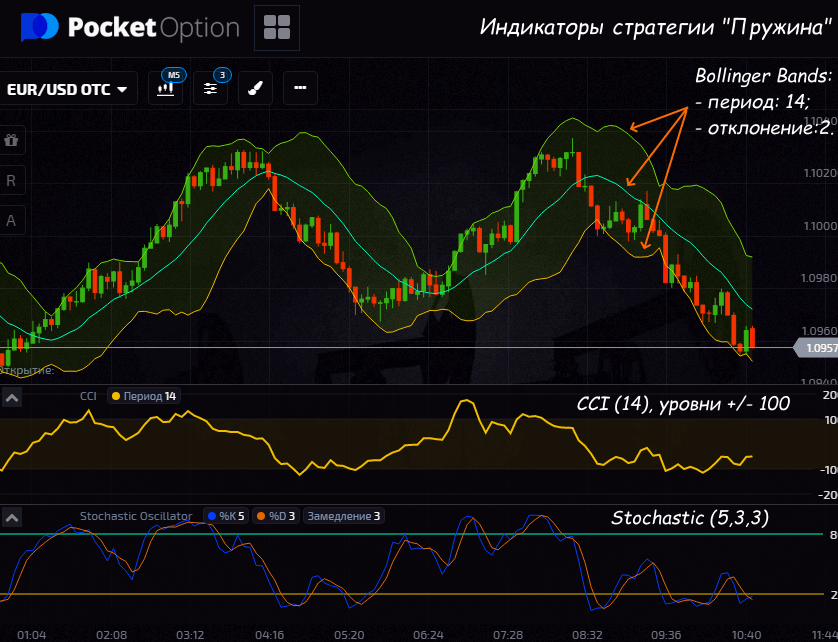Click the Замедление 3 parameter chip
Image resolution: width=838 pixels, height=642 pixels.
point(343,517)
